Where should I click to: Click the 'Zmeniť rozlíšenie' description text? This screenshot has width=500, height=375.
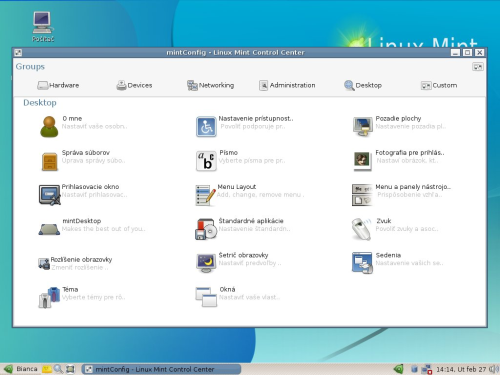80,268
